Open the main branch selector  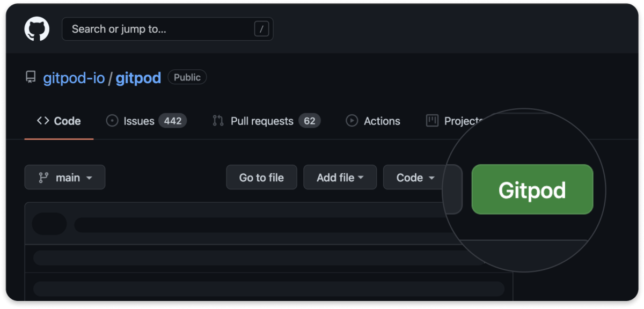pyautogui.click(x=64, y=177)
